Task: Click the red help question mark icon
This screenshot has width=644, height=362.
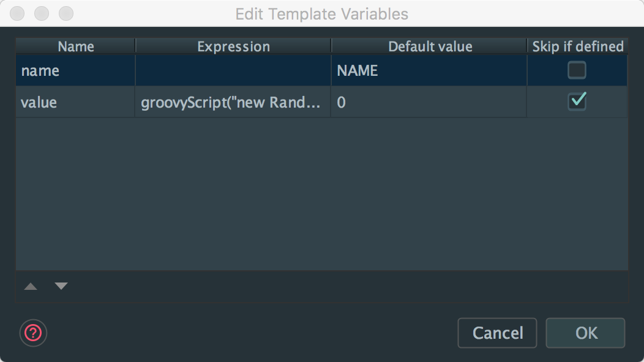Action: pos(33,333)
